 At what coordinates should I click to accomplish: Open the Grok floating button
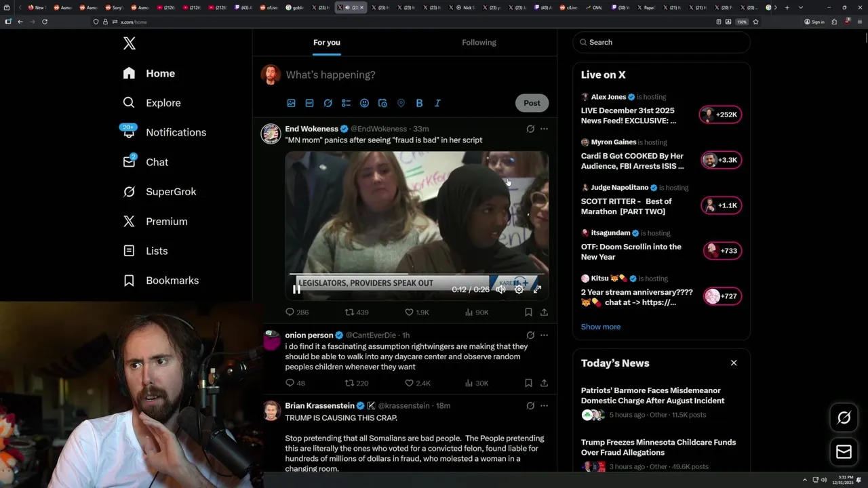844,418
